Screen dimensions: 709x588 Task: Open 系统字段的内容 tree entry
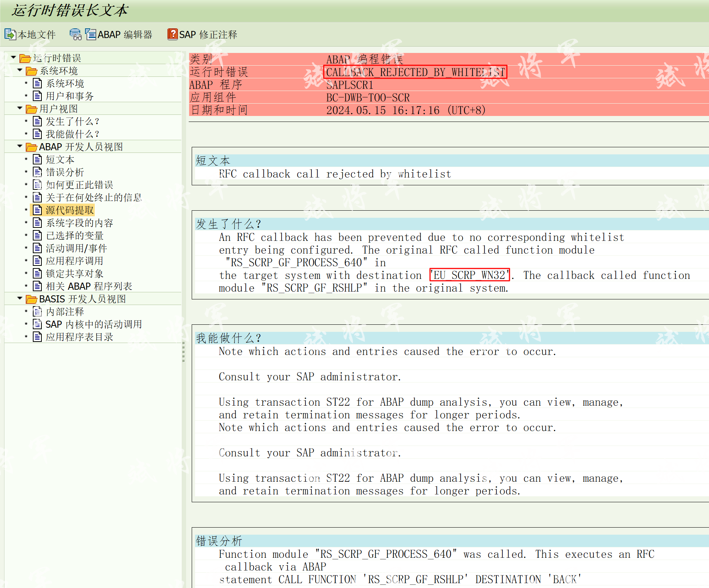pyautogui.click(x=79, y=223)
